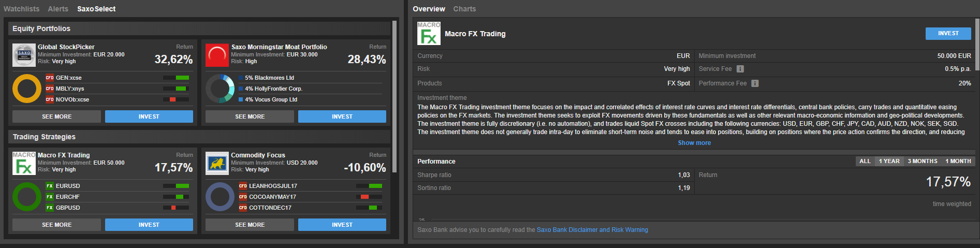Select the SaxoSelect tab
Viewport: 980px width, 248px height.
point(96,9)
